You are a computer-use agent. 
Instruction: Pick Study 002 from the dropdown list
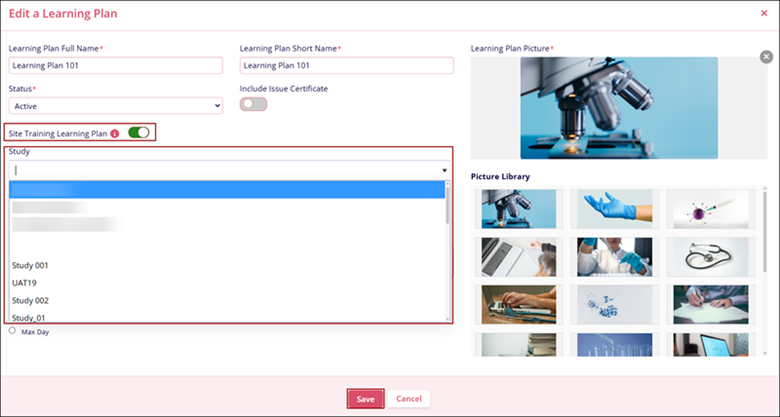tap(30, 300)
